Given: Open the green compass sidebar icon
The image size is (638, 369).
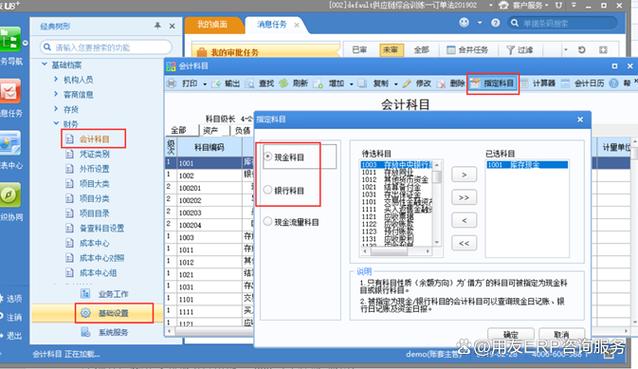Looking at the screenshot, I should (10, 195).
